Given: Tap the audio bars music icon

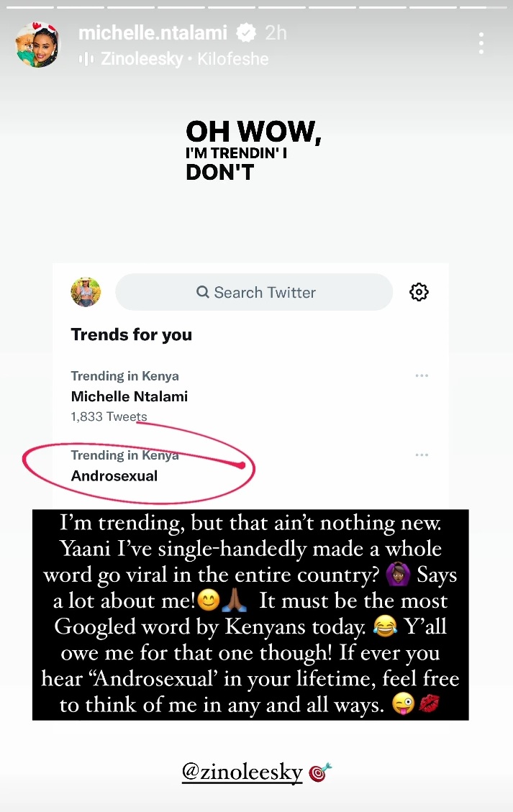Looking at the screenshot, I should [x=86, y=60].
